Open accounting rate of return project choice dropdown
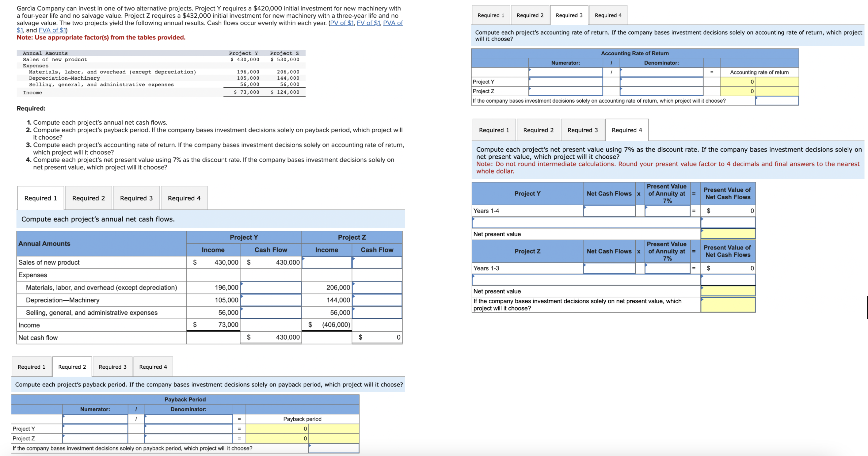Image resolution: width=868 pixels, height=456 pixels. point(777,101)
